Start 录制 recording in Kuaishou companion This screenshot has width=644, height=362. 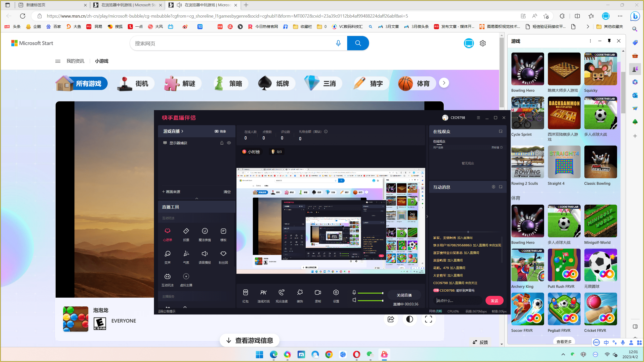click(x=318, y=296)
